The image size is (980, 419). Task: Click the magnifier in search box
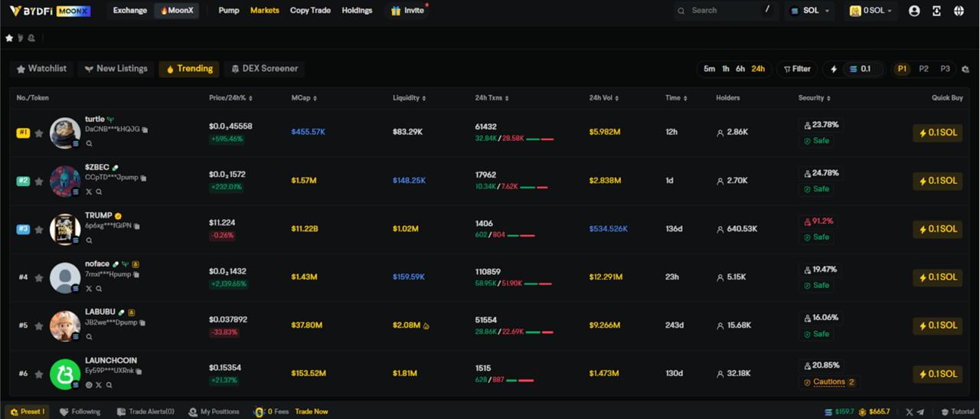681,11
